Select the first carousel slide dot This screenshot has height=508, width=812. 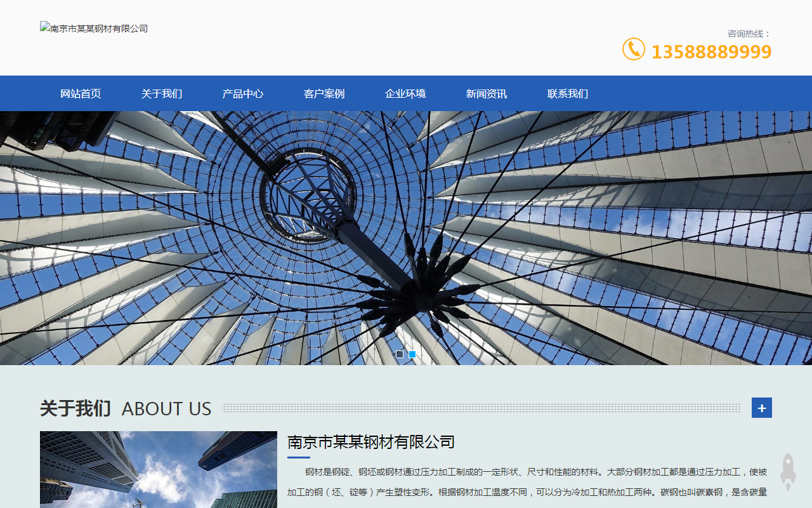point(400,354)
